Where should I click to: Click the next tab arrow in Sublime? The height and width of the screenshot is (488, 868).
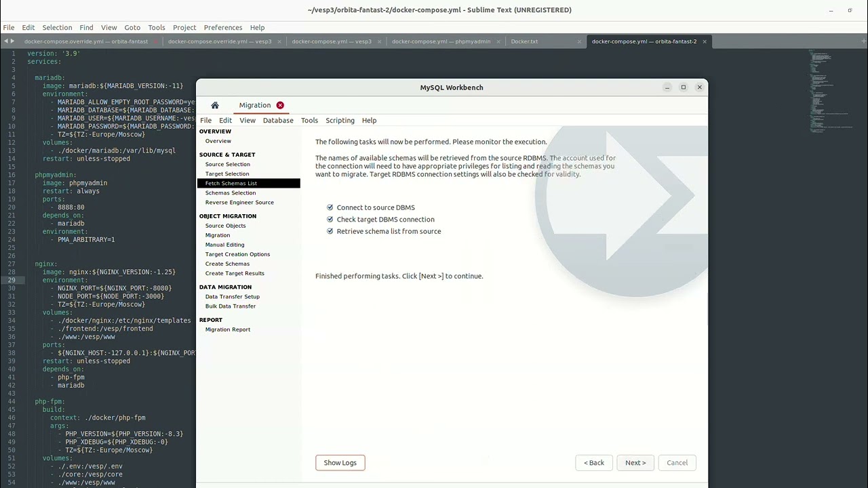click(x=12, y=41)
